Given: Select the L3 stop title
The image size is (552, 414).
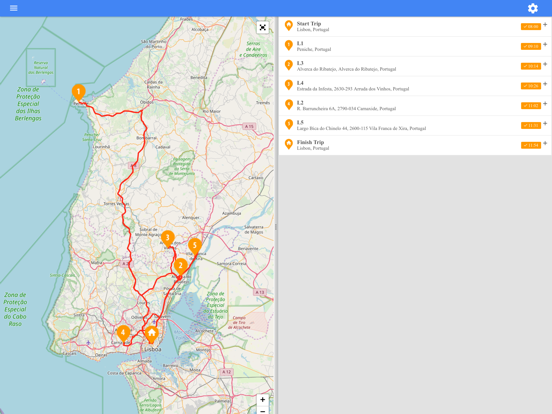Looking at the screenshot, I should (300, 63).
